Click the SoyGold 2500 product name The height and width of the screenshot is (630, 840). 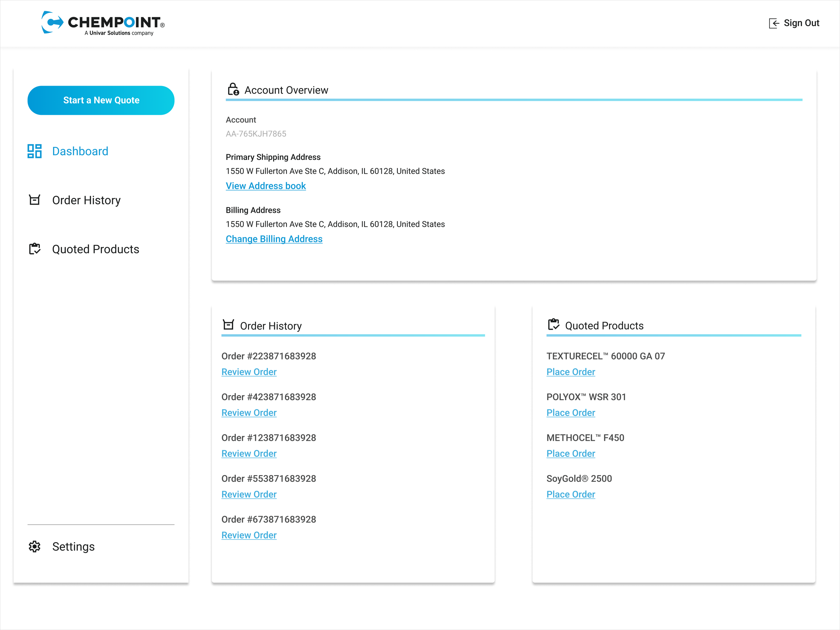[579, 478]
